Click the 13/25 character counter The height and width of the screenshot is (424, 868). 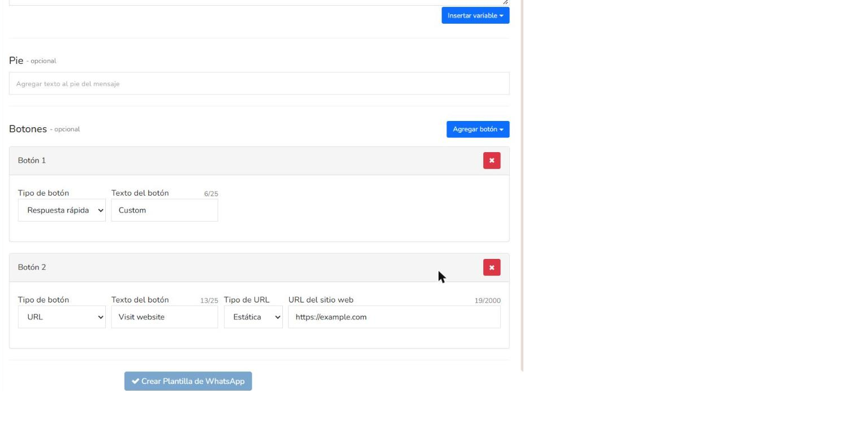pos(209,301)
